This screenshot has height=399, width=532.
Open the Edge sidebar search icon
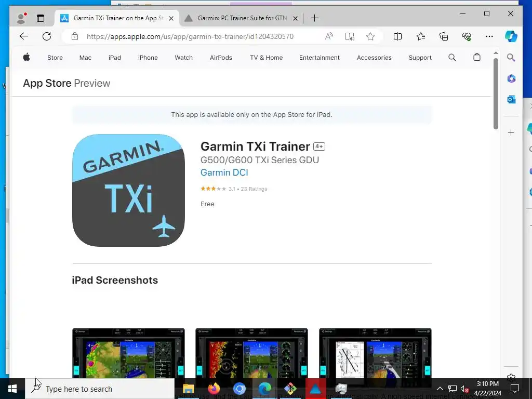tap(511, 57)
